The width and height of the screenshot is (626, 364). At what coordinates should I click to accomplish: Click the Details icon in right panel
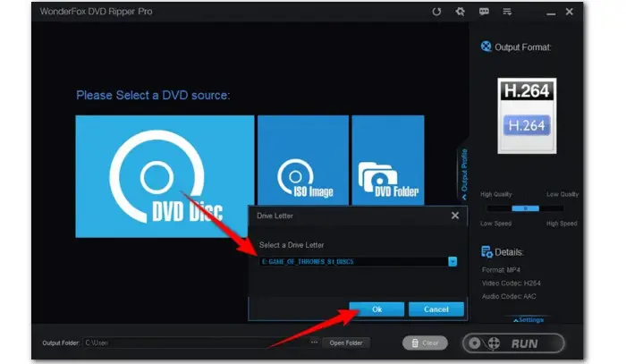coord(486,252)
